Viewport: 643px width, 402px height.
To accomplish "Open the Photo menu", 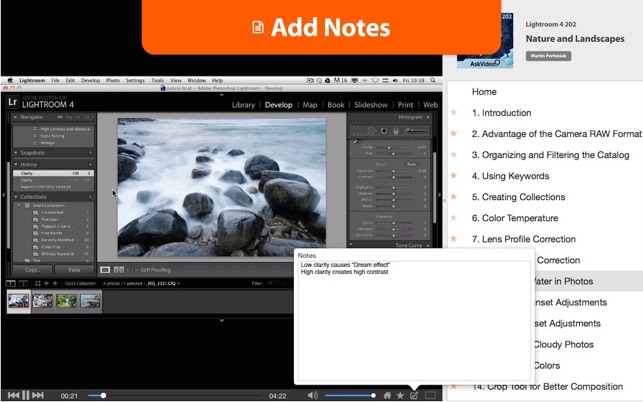I will [113, 80].
